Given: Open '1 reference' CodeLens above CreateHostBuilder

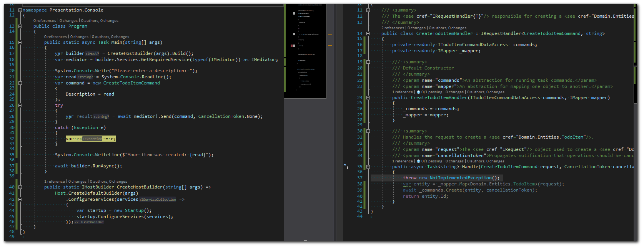Looking at the screenshot, I should pos(55,182).
